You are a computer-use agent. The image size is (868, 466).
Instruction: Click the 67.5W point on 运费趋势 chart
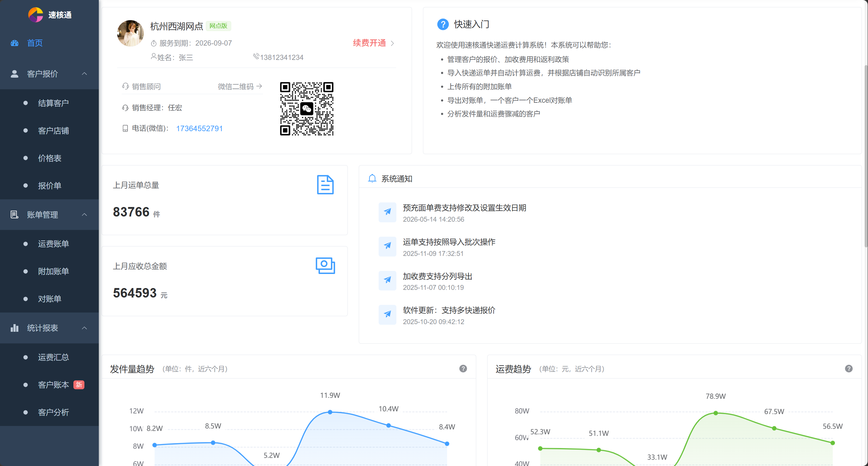774,428
